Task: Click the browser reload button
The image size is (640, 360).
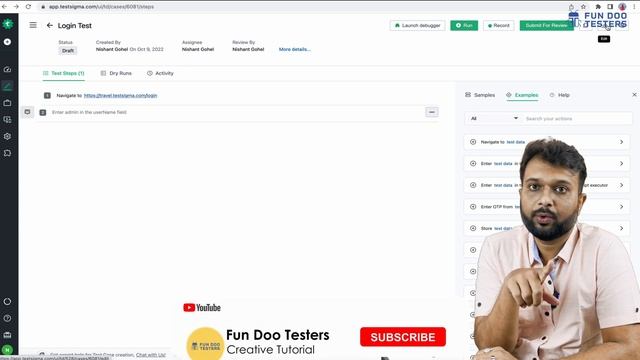Action: click(28, 7)
